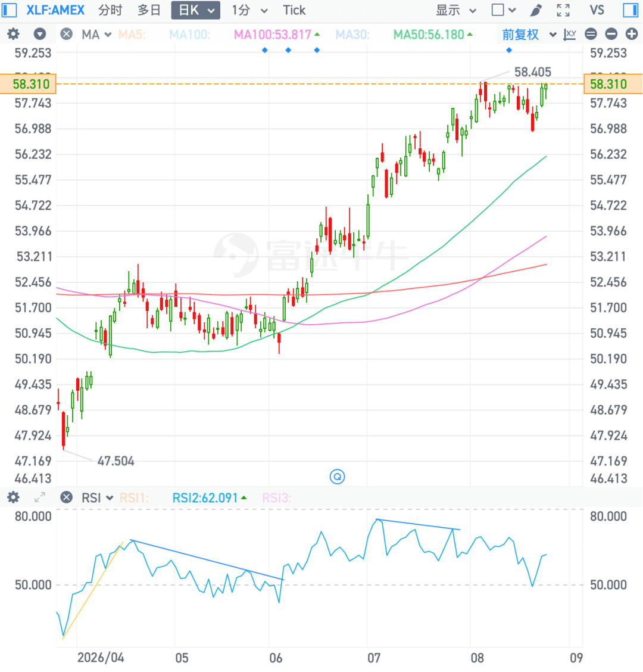Open the 1分 interval dropdown
This screenshot has height=672, width=643.
(249, 10)
